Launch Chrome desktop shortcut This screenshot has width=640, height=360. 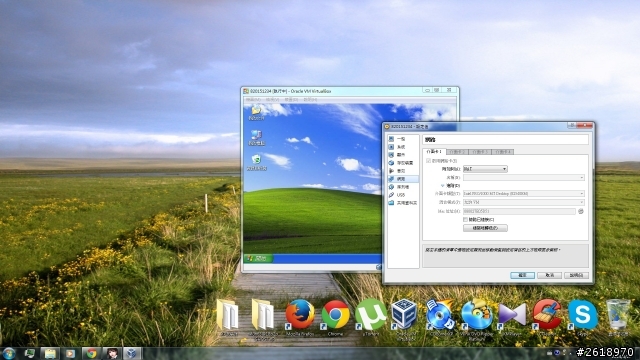pos(336,317)
